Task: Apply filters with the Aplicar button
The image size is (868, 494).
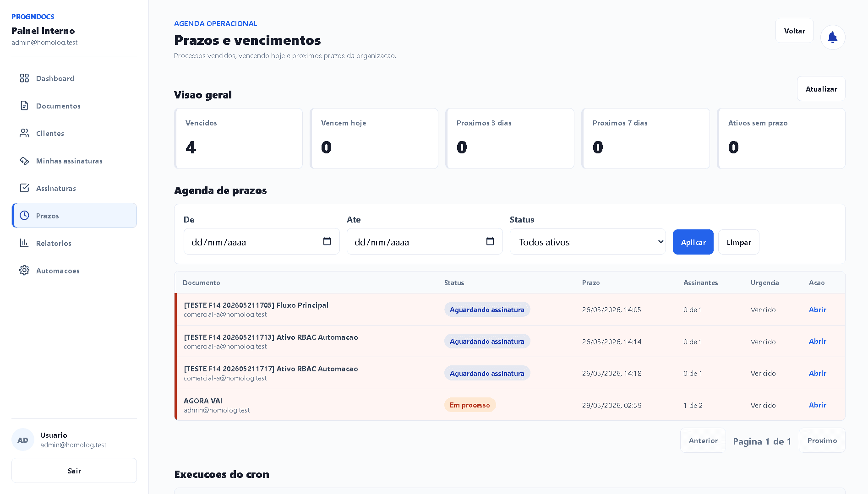Action: (693, 242)
